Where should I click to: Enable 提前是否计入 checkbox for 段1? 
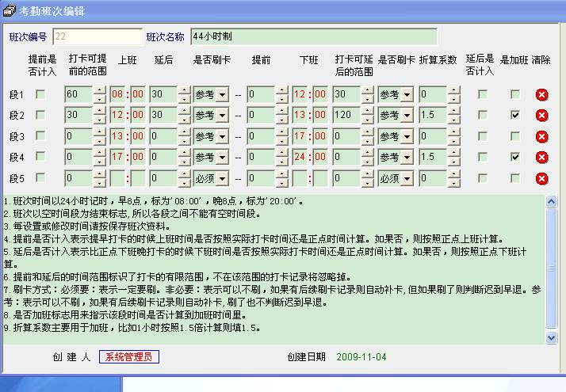pyautogui.click(x=40, y=95)
